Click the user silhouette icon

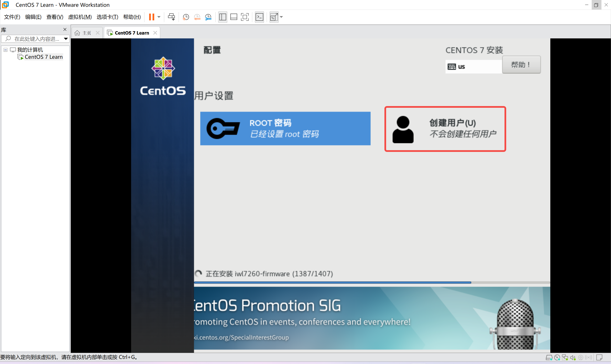(403, 130)
